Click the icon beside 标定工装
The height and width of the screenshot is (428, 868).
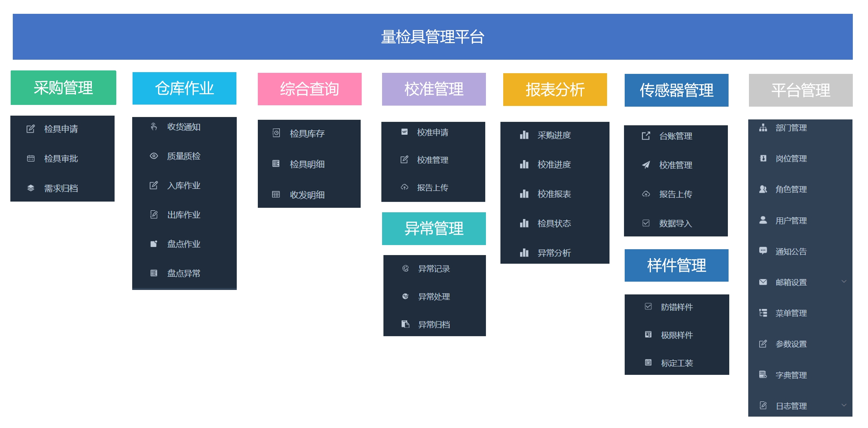click(648, 362)
